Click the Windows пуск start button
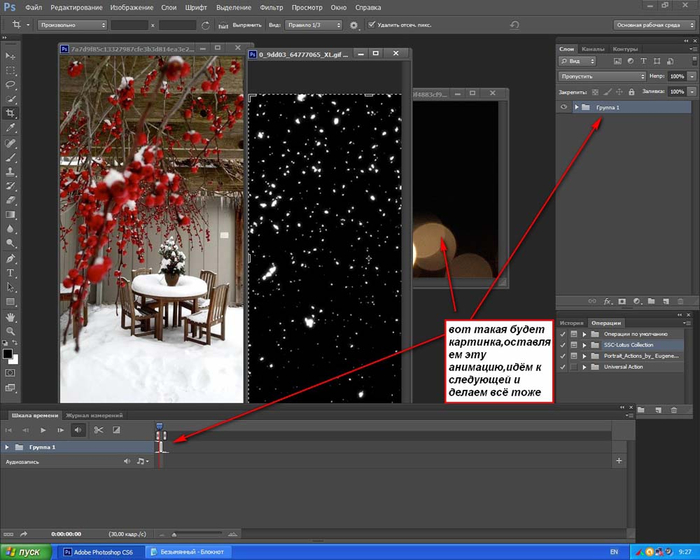The width and height of the screenshot is (700, 560). (x=24, y=552)
